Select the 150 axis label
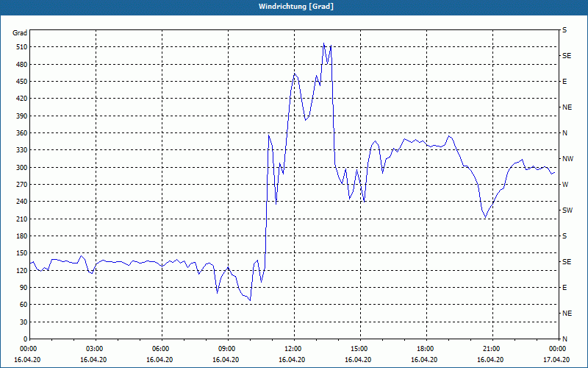 [22, 253]
